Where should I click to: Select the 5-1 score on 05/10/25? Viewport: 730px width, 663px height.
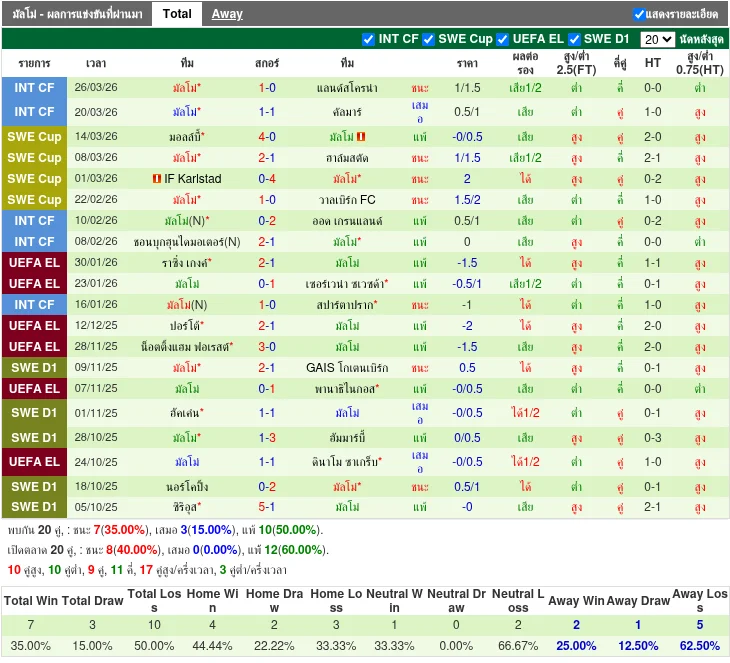[267, 507]
